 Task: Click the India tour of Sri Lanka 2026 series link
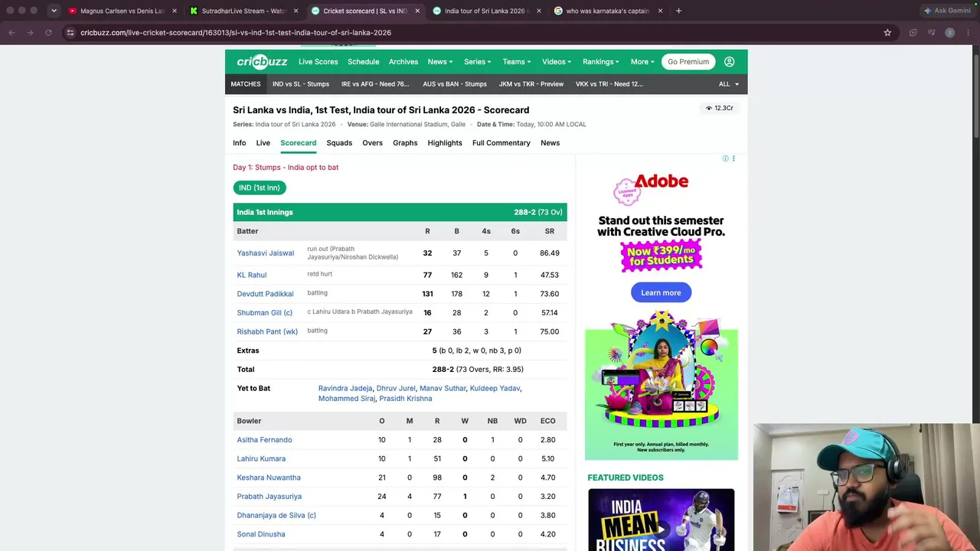coord(296,124)
